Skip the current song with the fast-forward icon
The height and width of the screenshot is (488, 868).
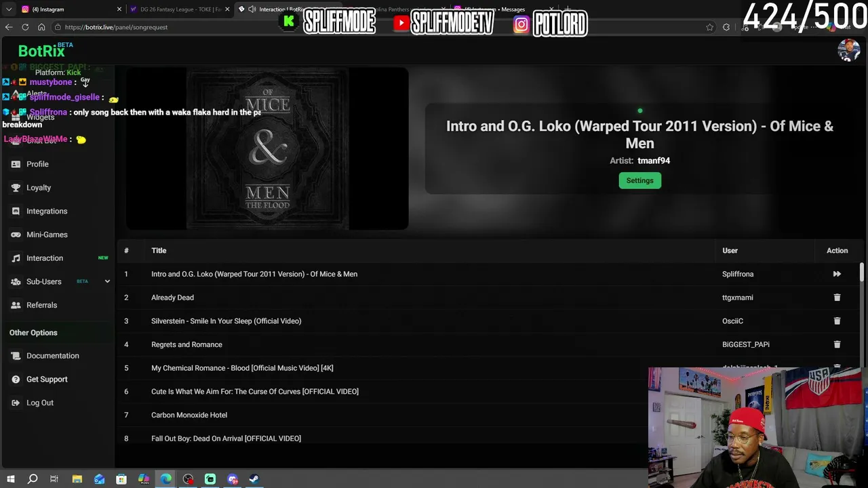(837, 274)
